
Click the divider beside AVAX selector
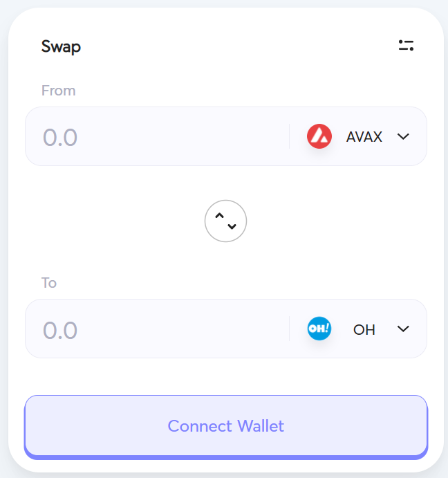click(289, 136)
